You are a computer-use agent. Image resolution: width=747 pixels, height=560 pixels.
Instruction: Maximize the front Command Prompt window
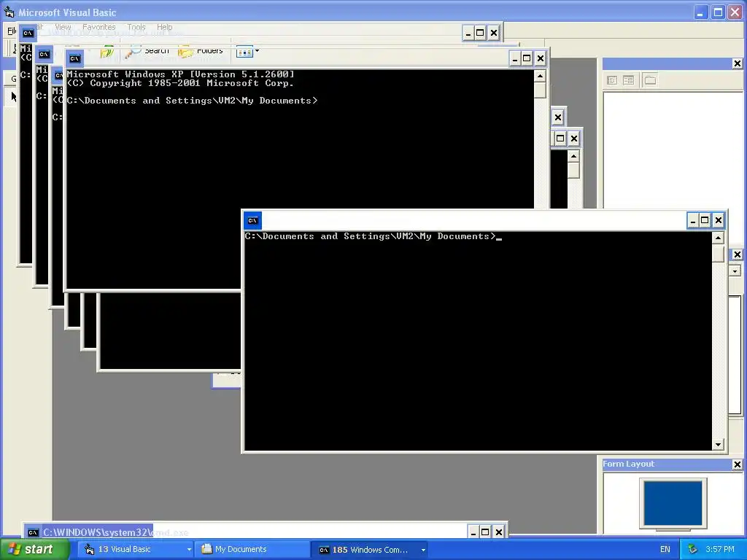tap(705, 220)
